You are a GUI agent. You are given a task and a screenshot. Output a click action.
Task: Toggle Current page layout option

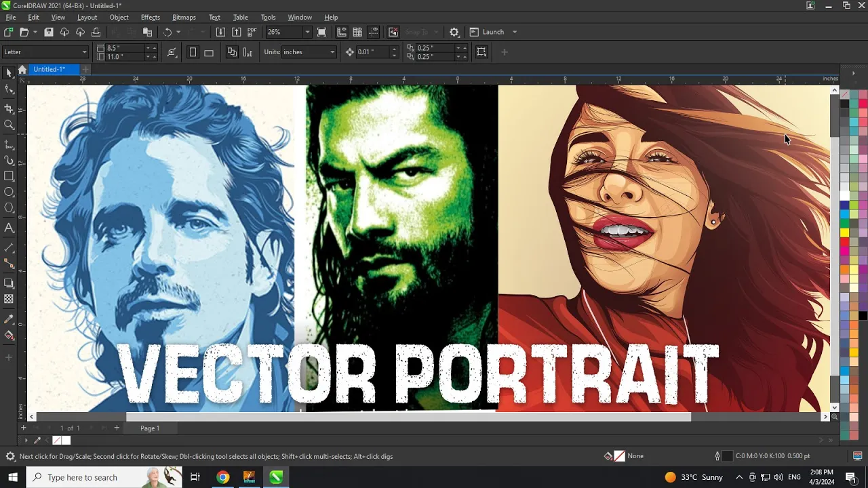248,52
